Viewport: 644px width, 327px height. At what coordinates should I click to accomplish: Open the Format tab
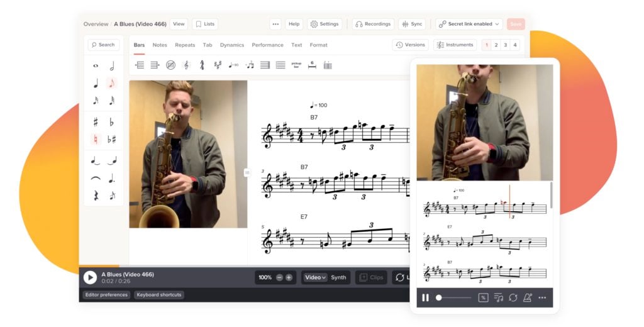[x=319, y=45]
